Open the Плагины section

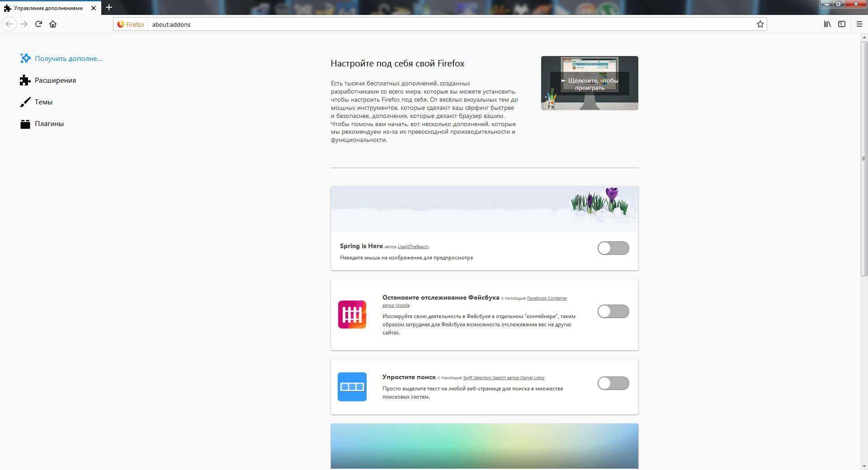click(42, 124)
